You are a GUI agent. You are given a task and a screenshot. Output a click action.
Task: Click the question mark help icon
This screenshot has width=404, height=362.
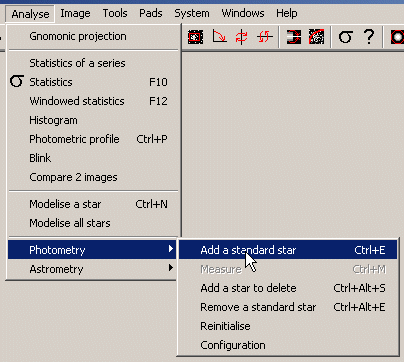369,37
